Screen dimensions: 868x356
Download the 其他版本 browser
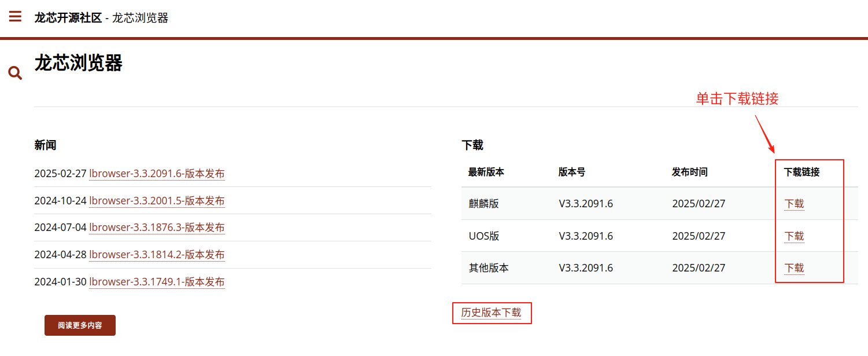794,268
